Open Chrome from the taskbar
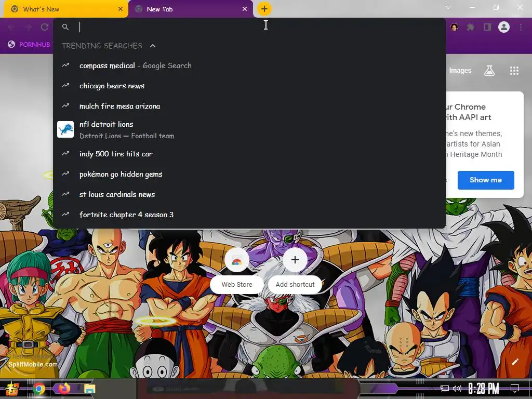 pyautogui.click(x=38, y=389)
